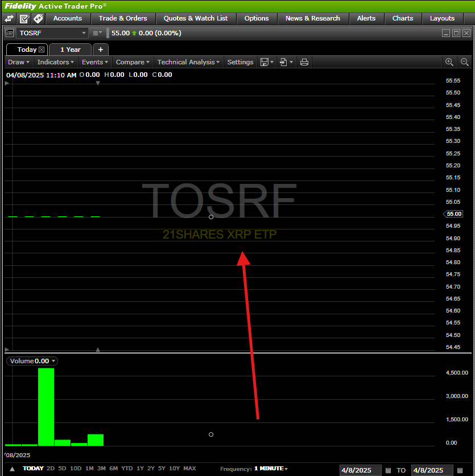Select the TODAY time range

[33, 469]
